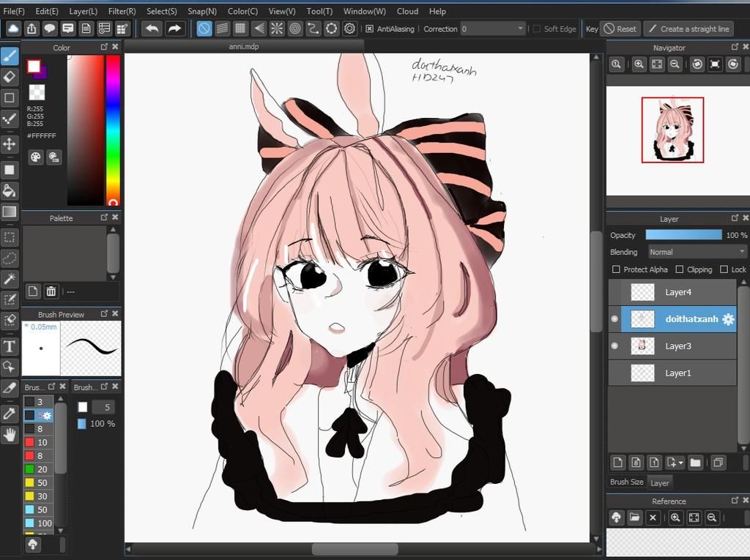Toggle the AntiAliasing checkbox
The height and width of the screenshot is (560, 750).
coord(369,29)
